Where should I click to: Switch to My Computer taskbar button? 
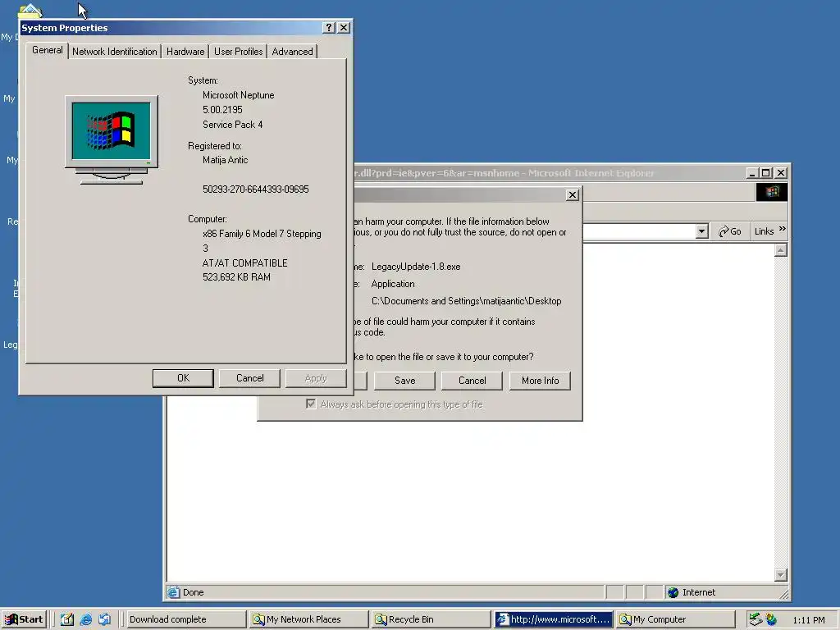coord(675,619)
